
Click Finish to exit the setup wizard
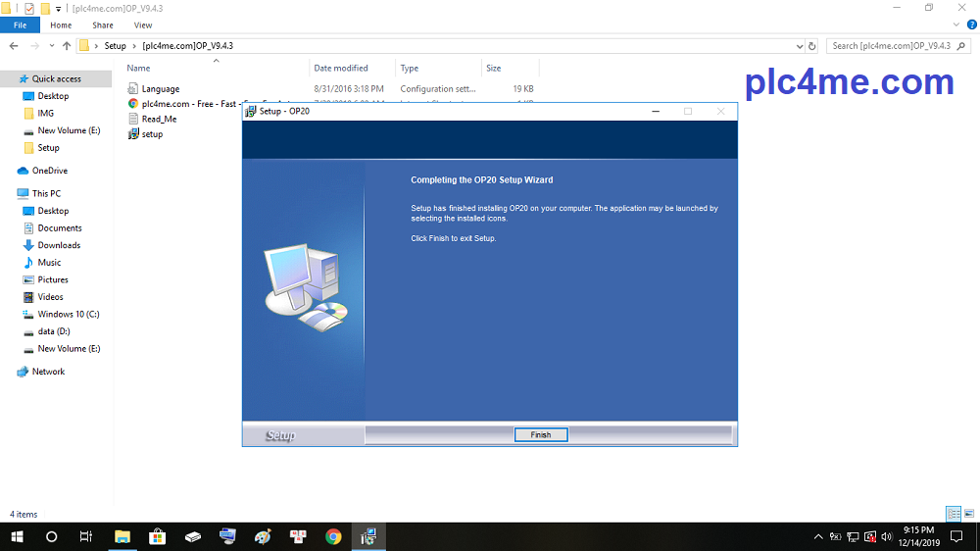point(541,434)
